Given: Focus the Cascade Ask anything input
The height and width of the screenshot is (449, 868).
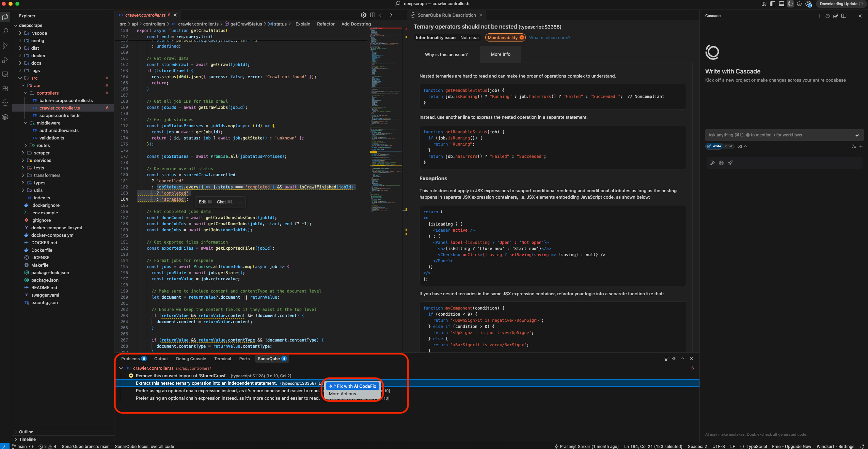Looking at the screenshot, I should point(780,135).
